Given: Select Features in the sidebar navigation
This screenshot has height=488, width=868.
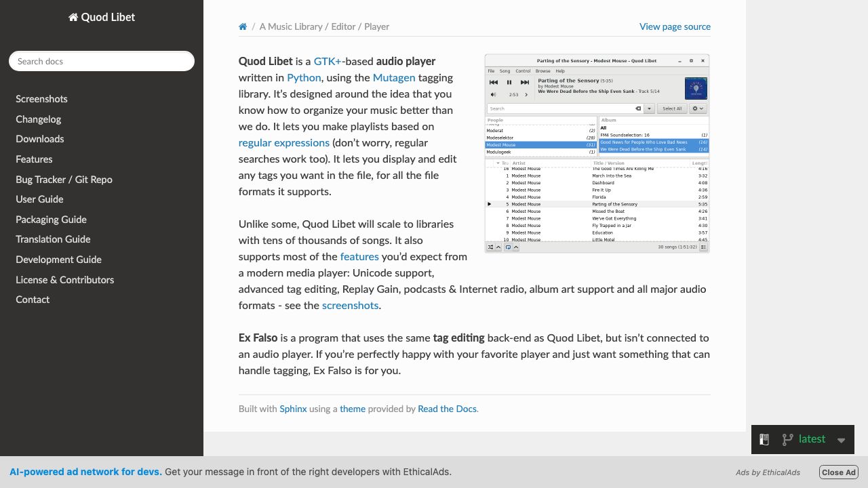Looking at the screenshot, I should (x=34, y=159).
